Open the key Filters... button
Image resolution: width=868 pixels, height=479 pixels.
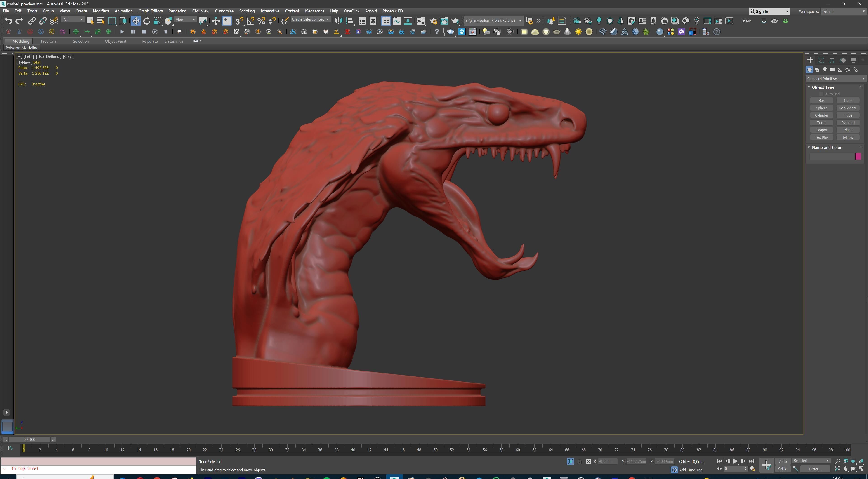815,469
